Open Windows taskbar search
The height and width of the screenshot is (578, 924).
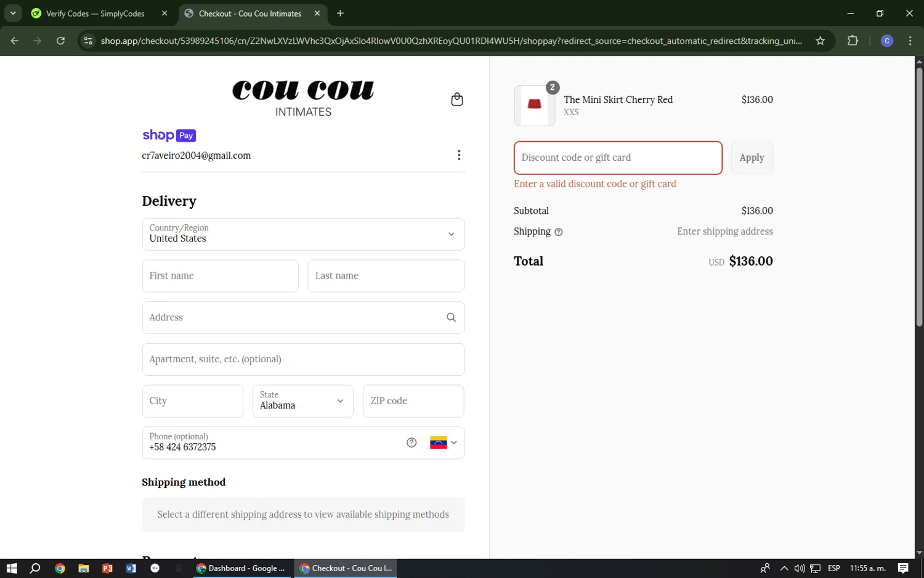(35, 568)
